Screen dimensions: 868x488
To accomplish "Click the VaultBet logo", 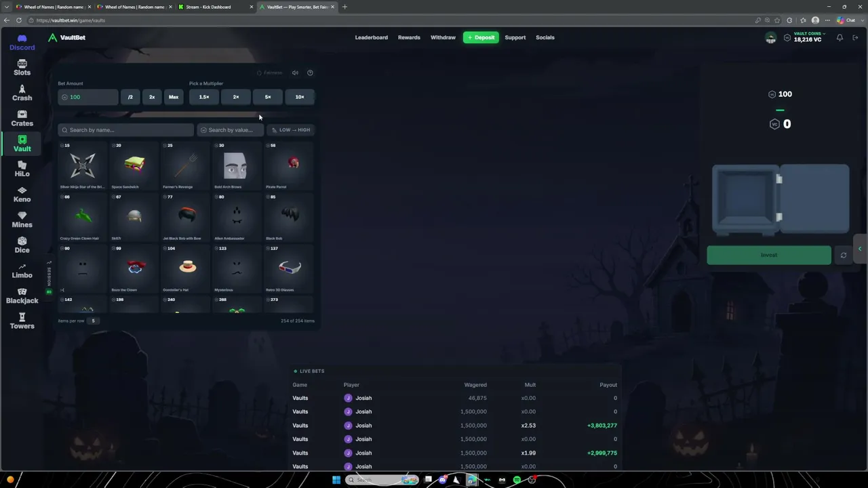I will (x=66, y=37).
